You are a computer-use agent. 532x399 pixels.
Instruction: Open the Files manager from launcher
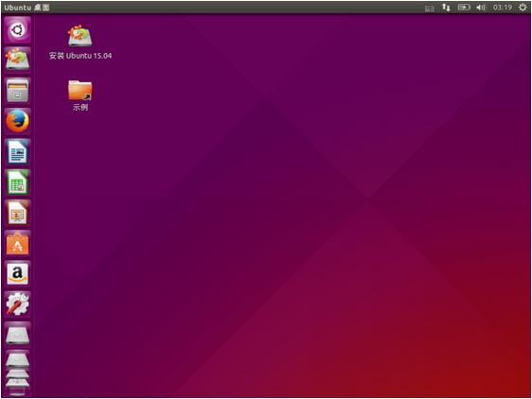(x=17, y=91)
